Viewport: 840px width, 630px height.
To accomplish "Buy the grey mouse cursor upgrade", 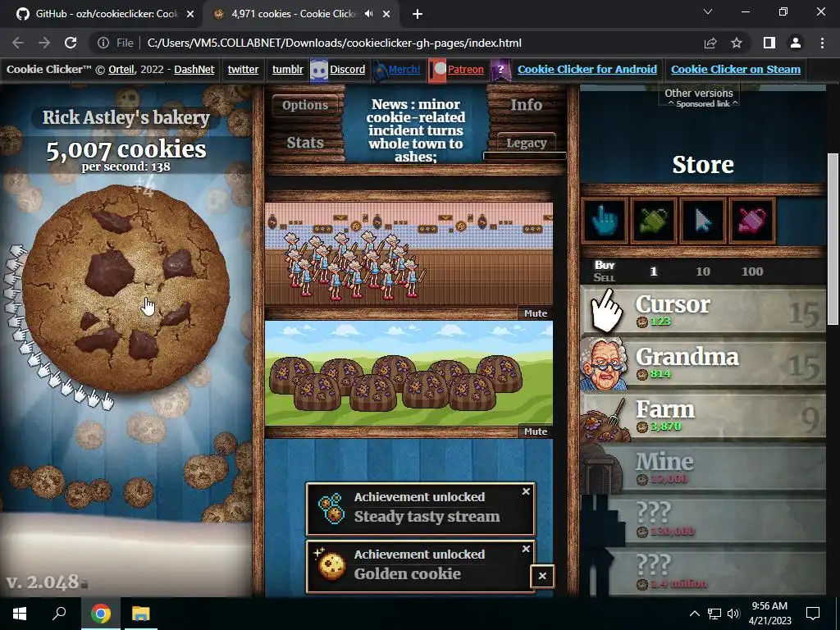I will [702, 220].
